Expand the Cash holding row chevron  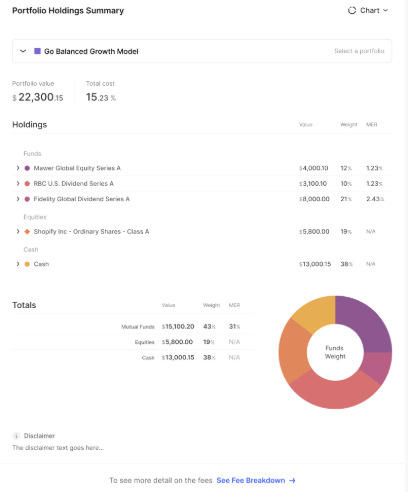tap(18, 264)
